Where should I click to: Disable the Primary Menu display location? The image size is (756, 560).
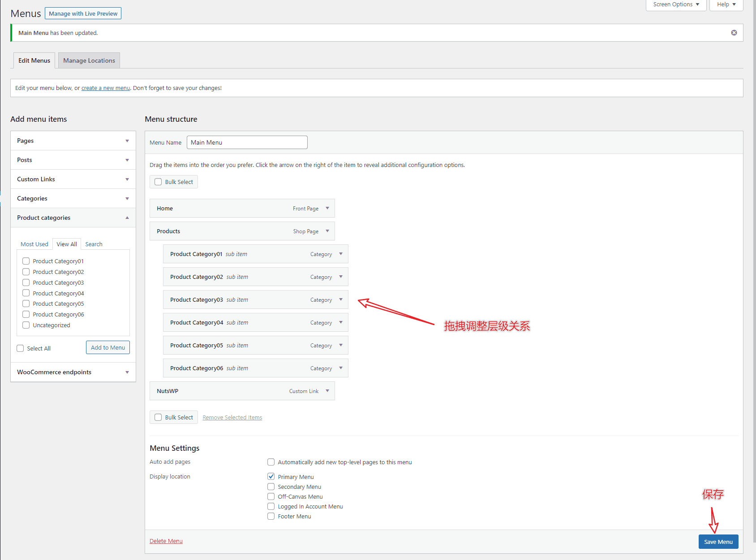271,476
